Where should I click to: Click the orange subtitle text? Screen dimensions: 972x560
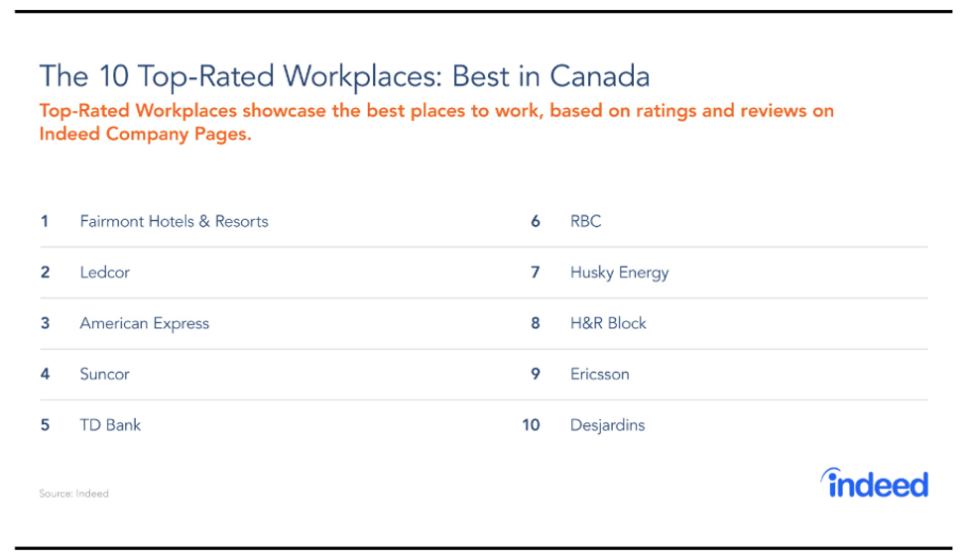436,122
